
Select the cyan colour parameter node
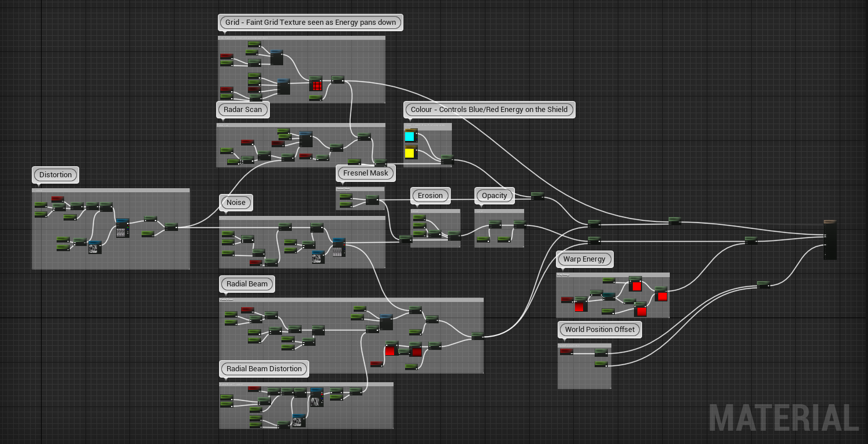pos(410,136)
